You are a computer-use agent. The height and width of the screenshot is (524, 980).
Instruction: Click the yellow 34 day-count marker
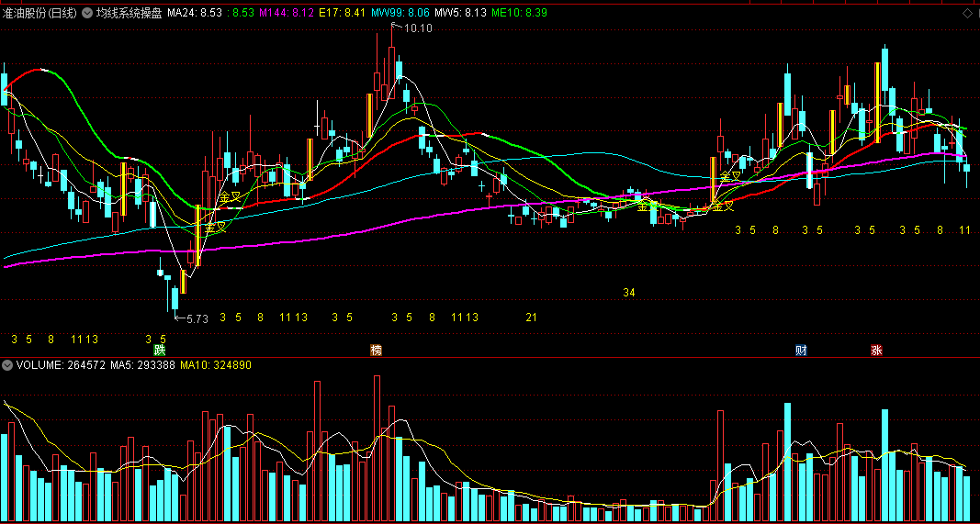click(x=629, y=293)
